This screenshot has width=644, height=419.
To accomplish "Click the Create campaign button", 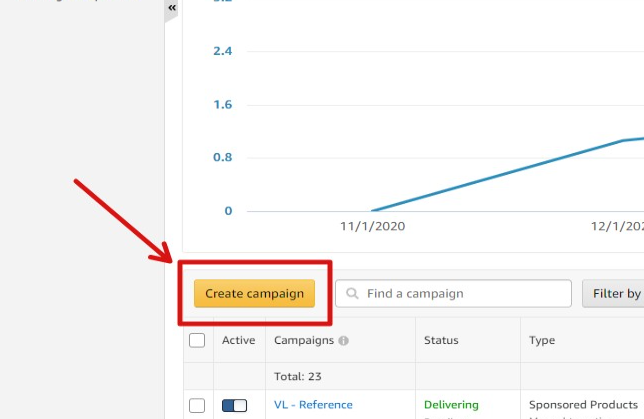I will pos(254,293).
